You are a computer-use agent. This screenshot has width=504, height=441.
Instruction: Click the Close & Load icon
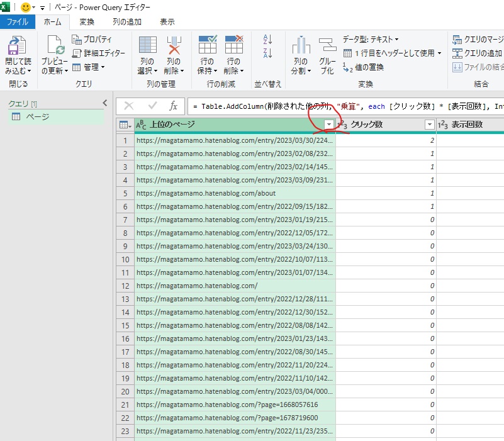(x=17, y=45)
